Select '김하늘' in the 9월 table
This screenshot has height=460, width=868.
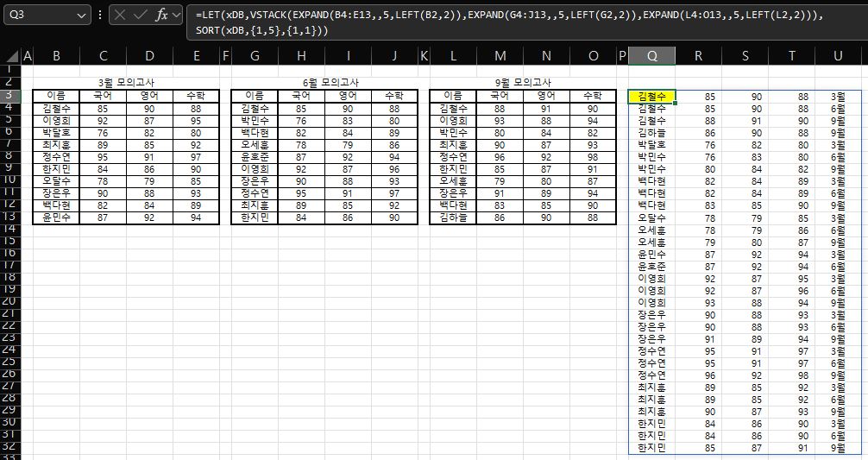coord(453,218)
